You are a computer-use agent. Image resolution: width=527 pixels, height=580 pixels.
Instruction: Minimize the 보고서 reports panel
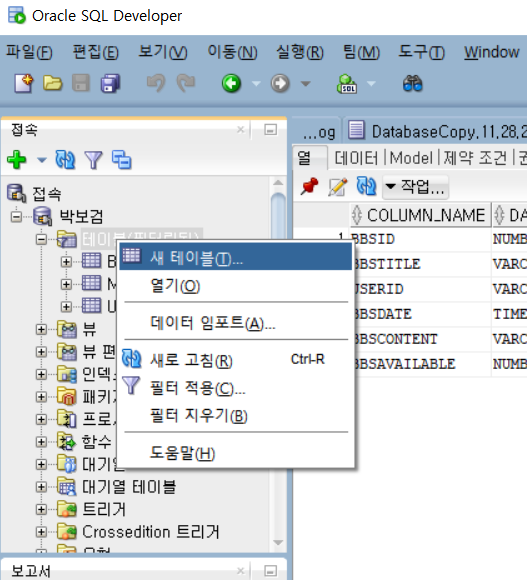pos(270,571)
